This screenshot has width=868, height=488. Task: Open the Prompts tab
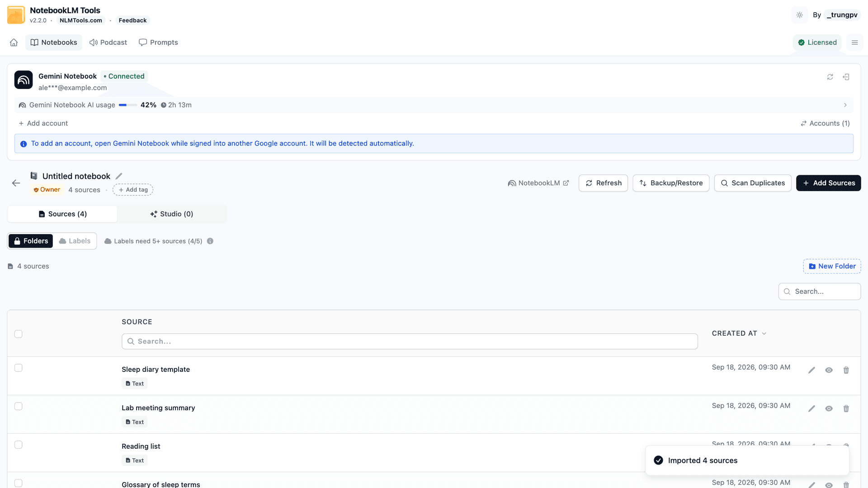tap(158, 42)
